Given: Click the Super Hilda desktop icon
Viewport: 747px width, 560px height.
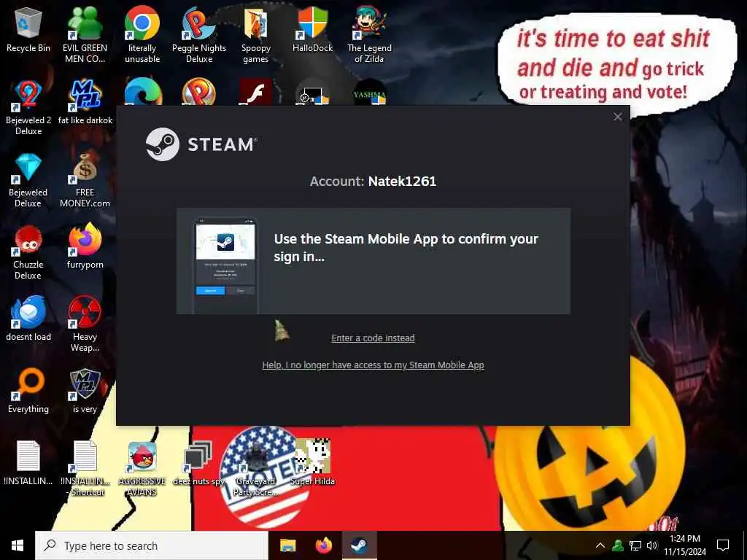Looking at the screenshot, I should tap(312, 456).
